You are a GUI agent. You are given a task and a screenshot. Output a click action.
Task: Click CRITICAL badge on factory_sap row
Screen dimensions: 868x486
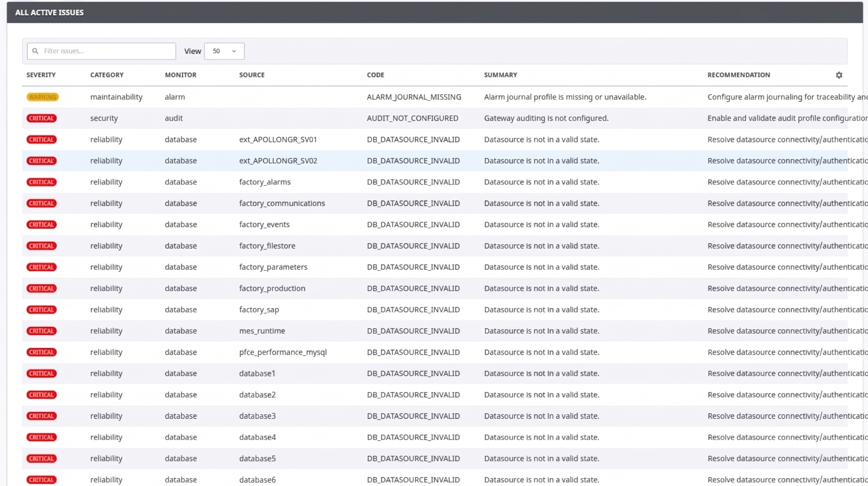click(41, 310)
